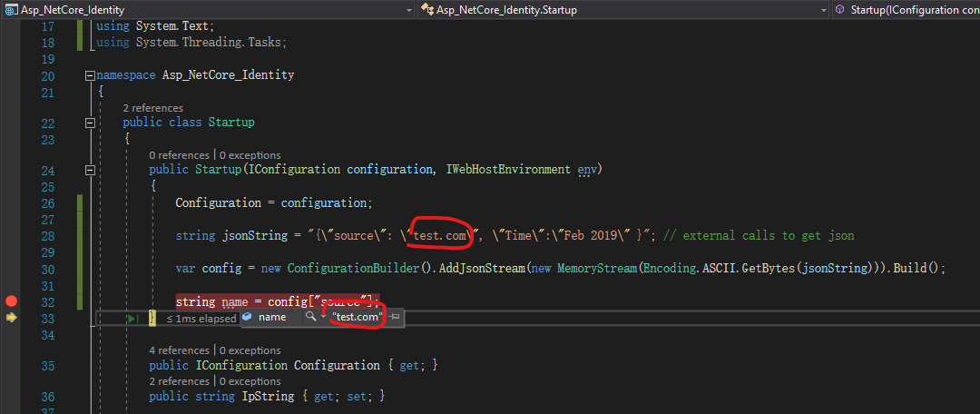Click line number 28 in the gutter
The image size is (980, 414).
(48, 236)
